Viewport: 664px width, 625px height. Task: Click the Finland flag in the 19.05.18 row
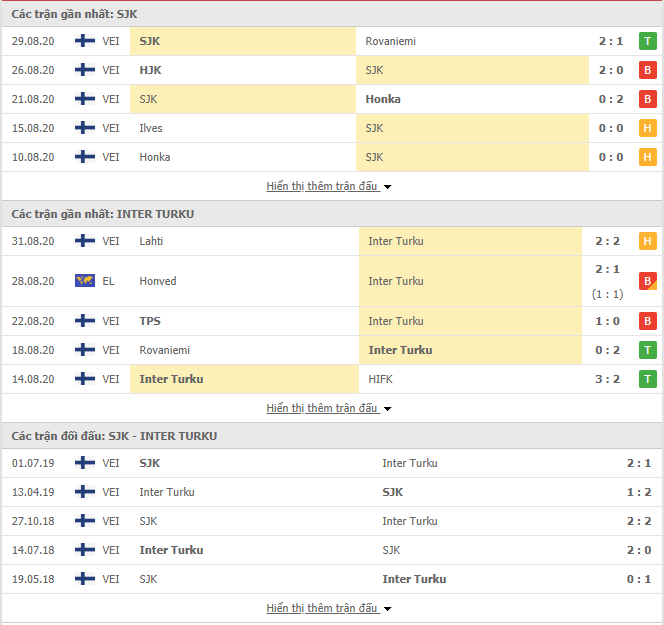(85, 579)
